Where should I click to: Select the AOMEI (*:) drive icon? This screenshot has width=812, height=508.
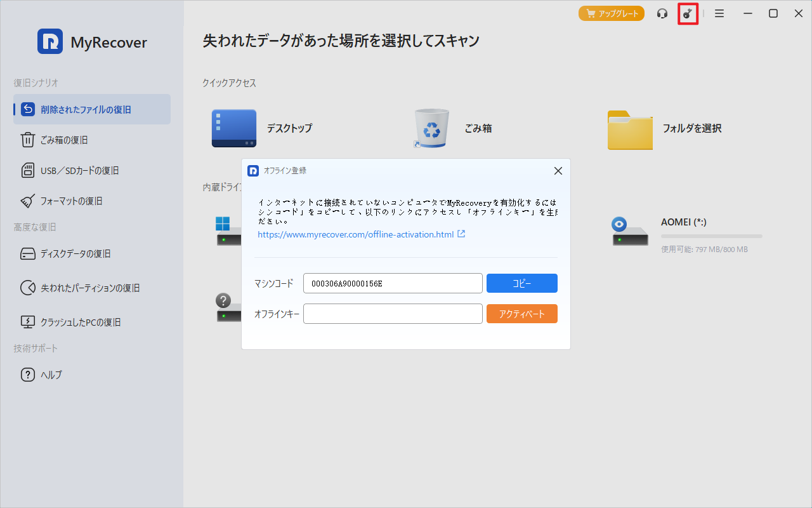click(630, 231)
